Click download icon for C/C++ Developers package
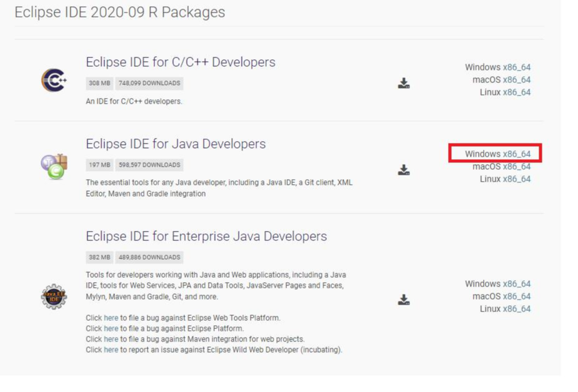This screenshot has width=578, height=392. [x=404, y=83]
